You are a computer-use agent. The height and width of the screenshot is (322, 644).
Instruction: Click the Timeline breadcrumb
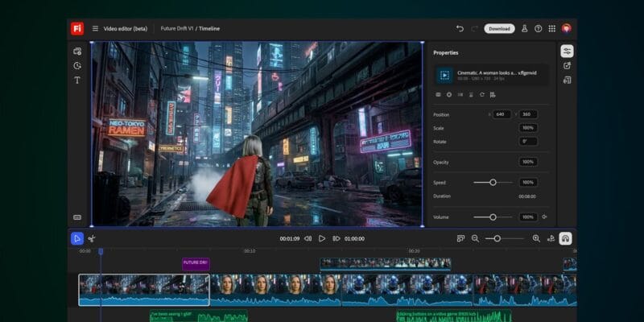[x=209, y=29]
